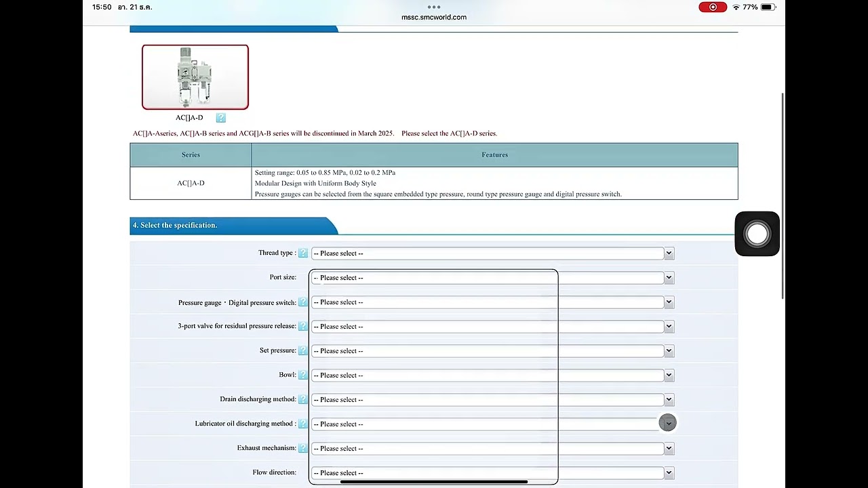Open help icon for Pressure gauge switch

click(x=303, y=302)
